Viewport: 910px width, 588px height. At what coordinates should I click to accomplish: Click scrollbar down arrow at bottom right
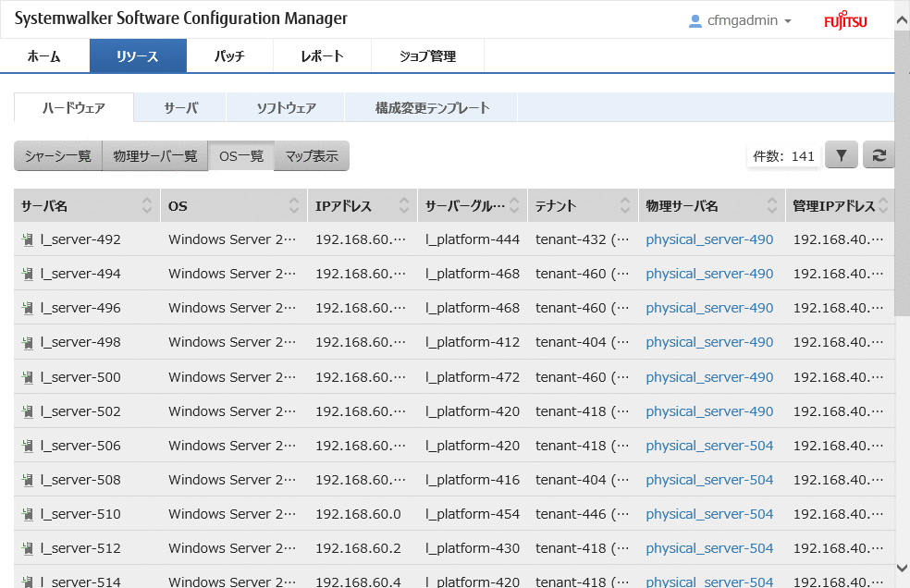[902, 568]
